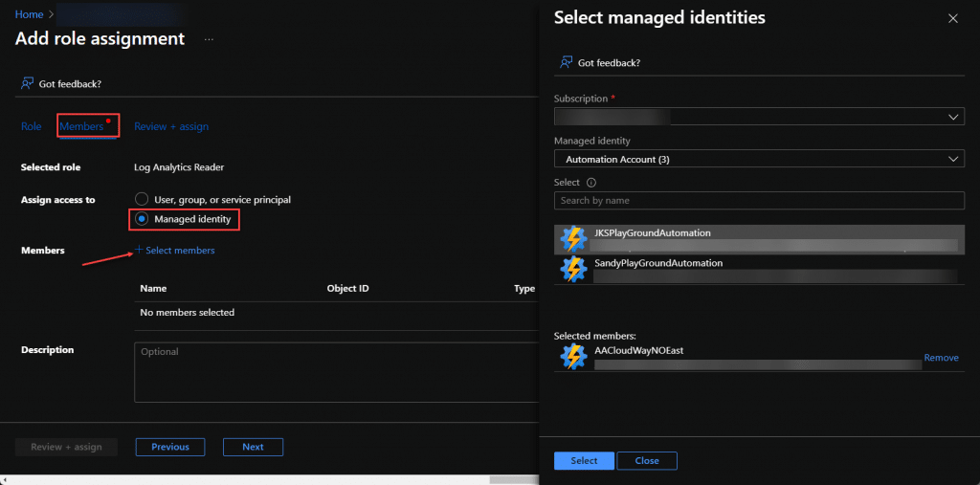Viewport: 980px width, 485px height.
Task: Click the Log Analytics Reader role text
Action: click(179, 167)
